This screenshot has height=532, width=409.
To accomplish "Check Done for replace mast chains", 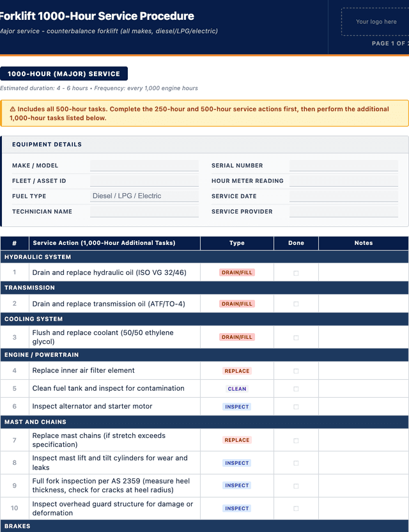I will click(296, 441).
